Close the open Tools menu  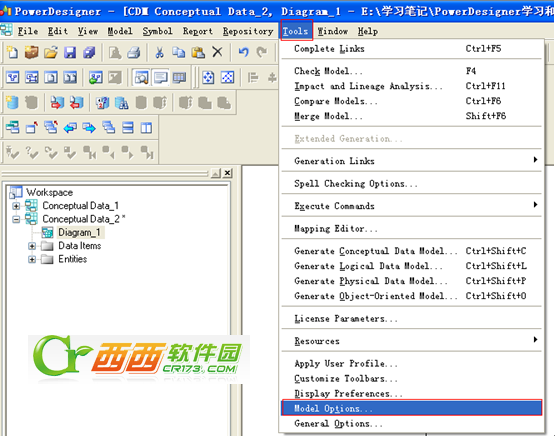click(296, 31)
